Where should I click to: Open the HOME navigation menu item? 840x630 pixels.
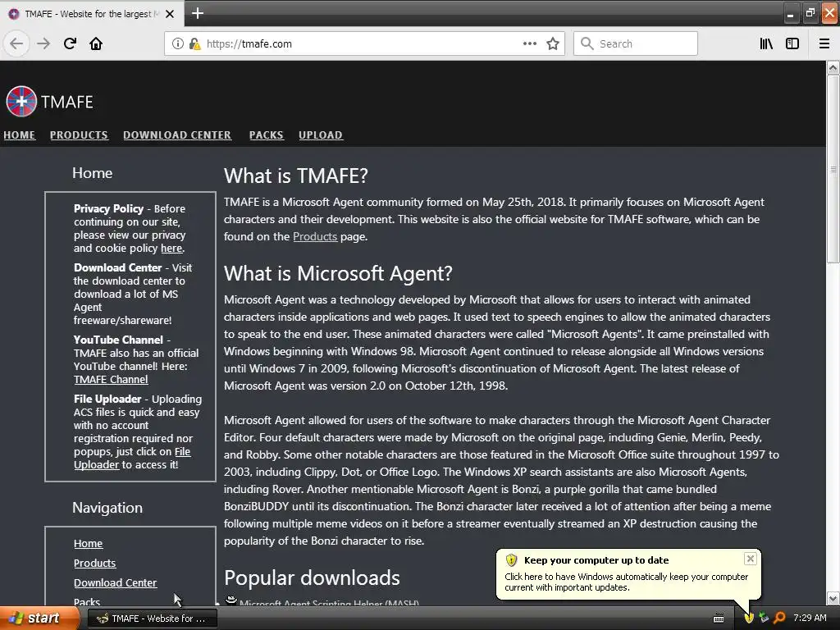coord(20,135)
